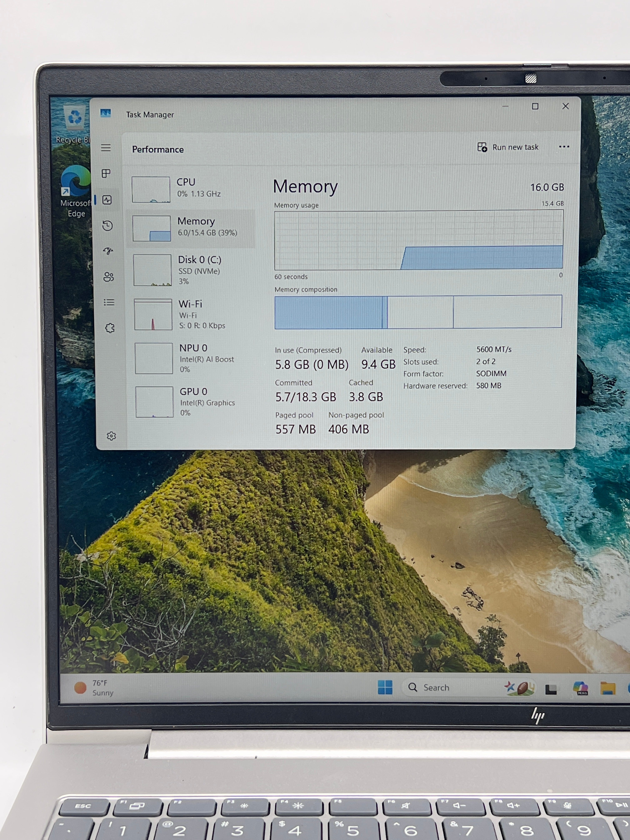Open the File Explorer taskbar icon
630x840 pixels.
click(607, 688)
